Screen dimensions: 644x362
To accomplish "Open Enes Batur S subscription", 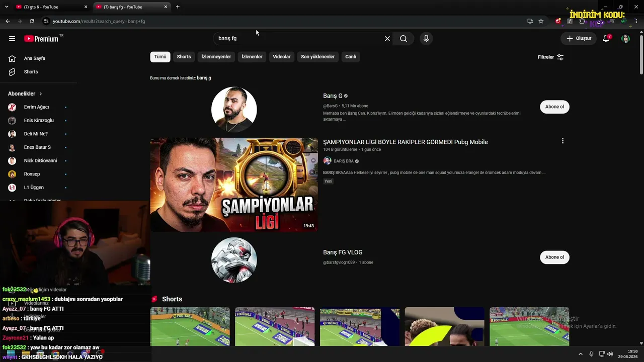I will 38,147.
